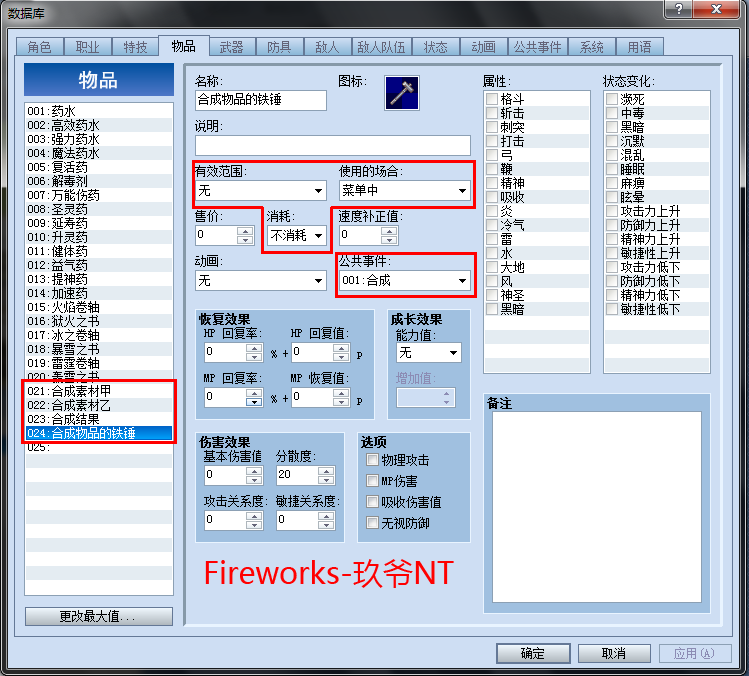749x676 pixels.
Task: Select item 022:合成素材乙
Action: tap(99, 405)
